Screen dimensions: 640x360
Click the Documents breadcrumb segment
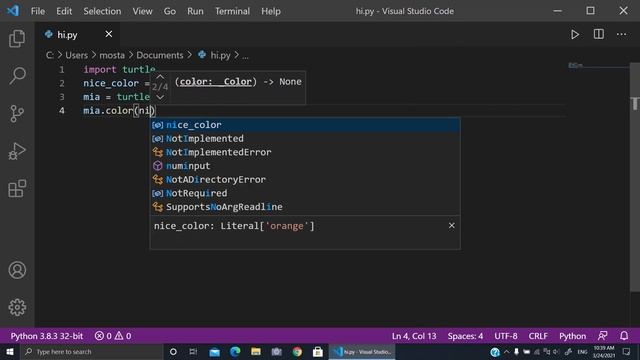(x=160, y=55)
